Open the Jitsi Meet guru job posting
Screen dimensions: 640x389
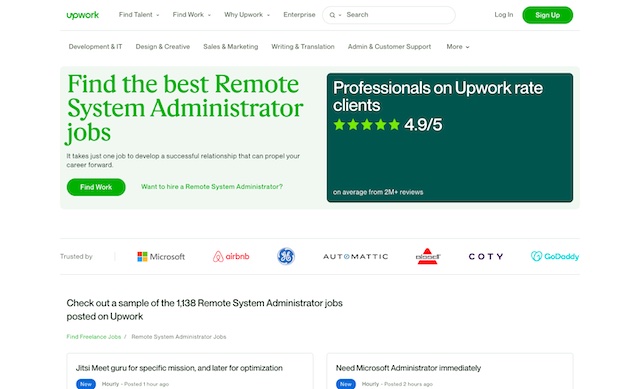(179, 368)
